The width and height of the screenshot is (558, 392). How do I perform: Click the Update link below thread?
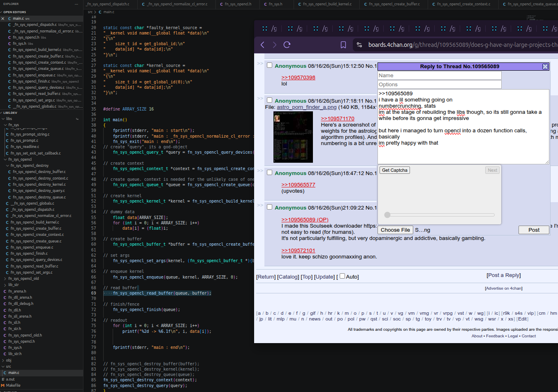[324, 277]
